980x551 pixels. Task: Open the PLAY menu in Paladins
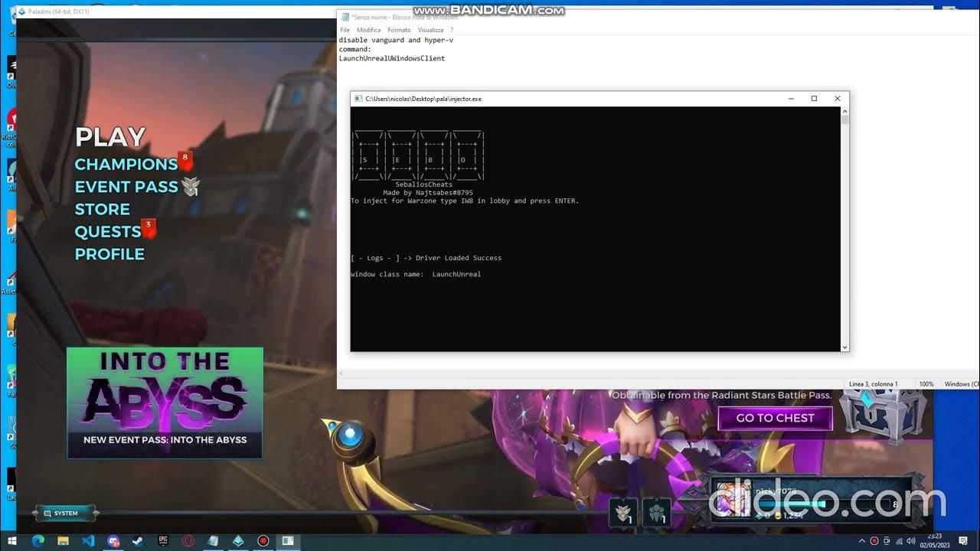(110, 137)
